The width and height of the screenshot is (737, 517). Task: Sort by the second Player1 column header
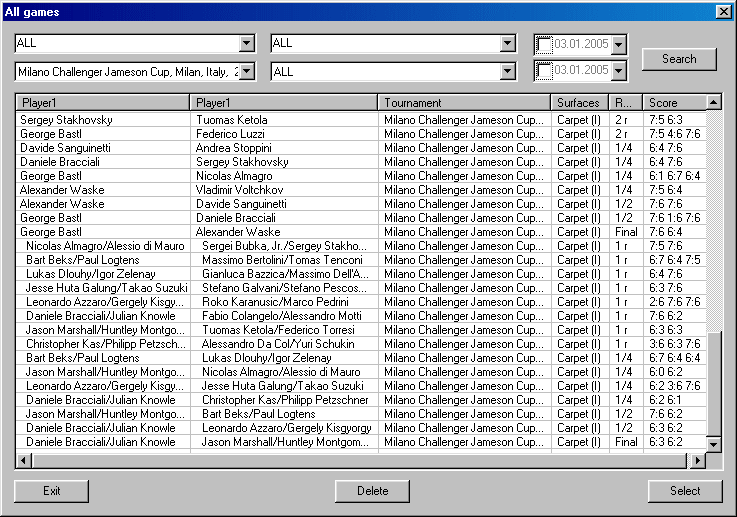(283, 103)
